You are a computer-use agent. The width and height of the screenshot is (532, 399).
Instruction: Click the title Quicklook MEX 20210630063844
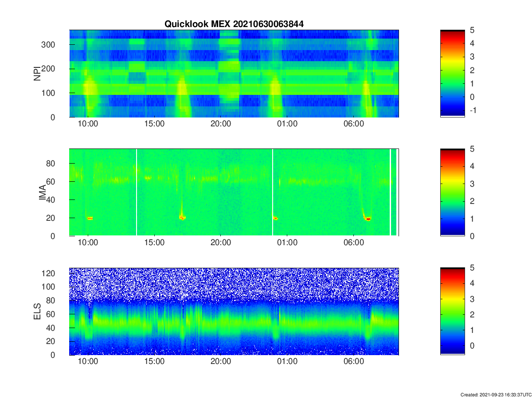point(234,24)
